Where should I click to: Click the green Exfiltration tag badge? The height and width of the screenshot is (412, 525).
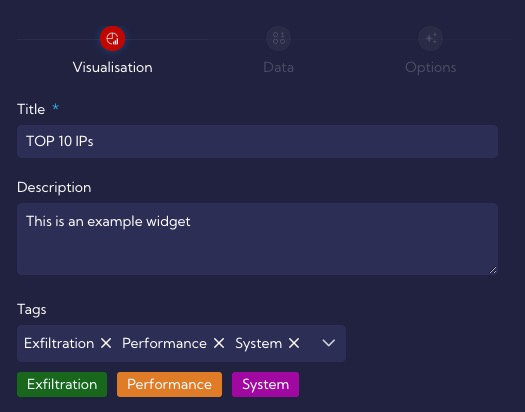pos(62,385)
